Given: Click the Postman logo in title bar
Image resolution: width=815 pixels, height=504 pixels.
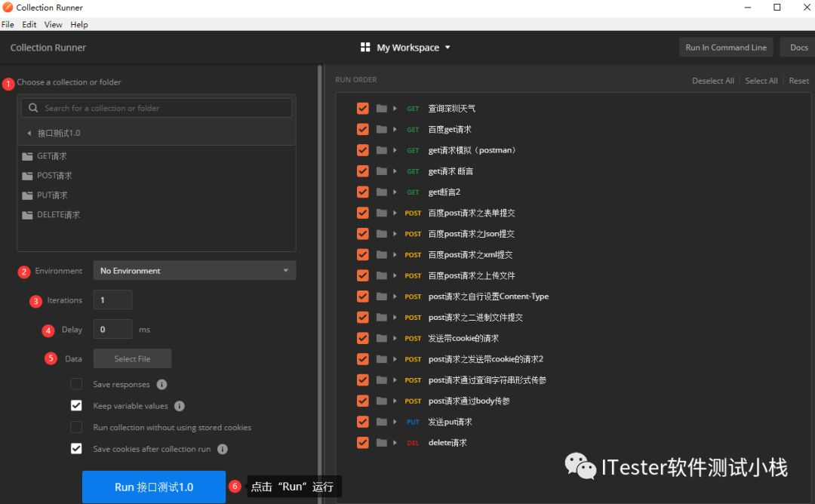Looking at the screenshot, I should (x=8, y=8).
